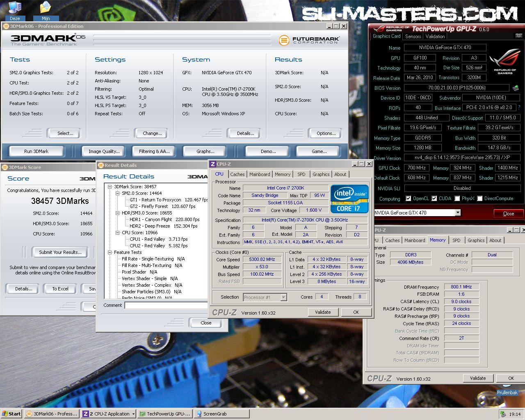Open the About tab in front CPU-Z

[x=340, y=174]
